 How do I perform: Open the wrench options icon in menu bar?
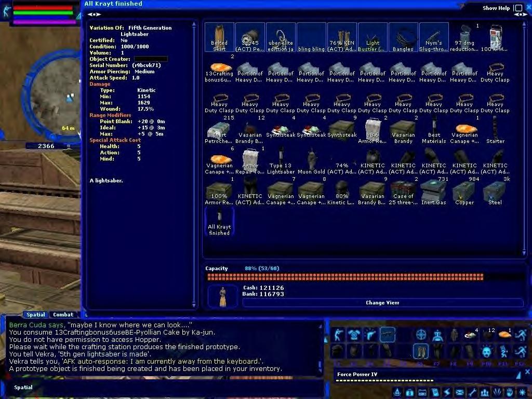tap(472, 393)
